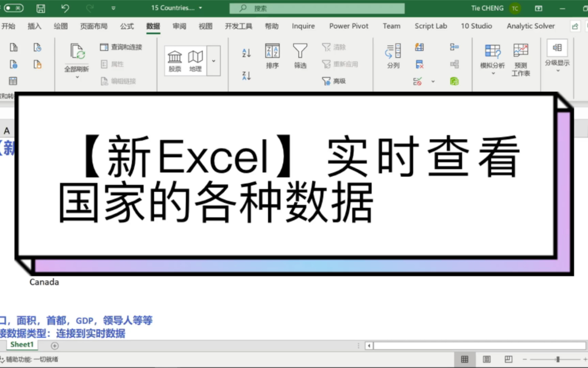The image size is (588, 368).
Task: Click the Save icon in title bar
Action: point(40,8)
